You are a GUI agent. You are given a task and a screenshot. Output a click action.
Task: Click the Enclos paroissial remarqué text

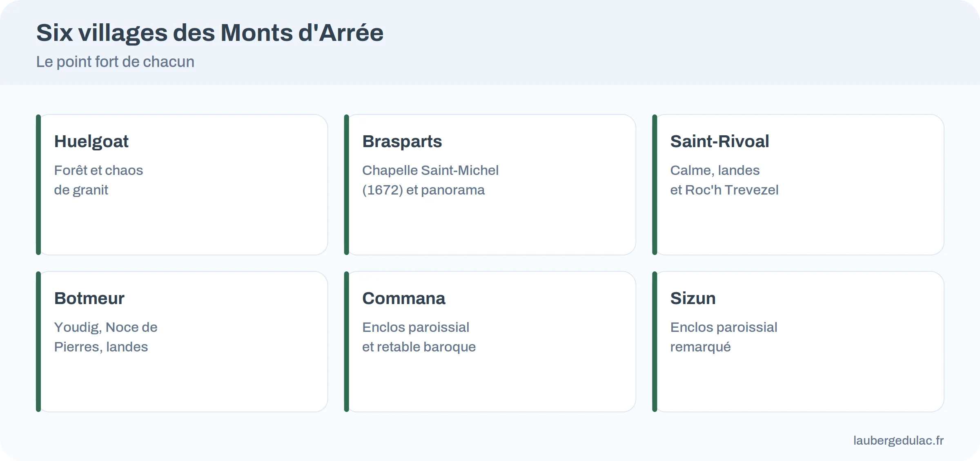[x=724, y=337]
